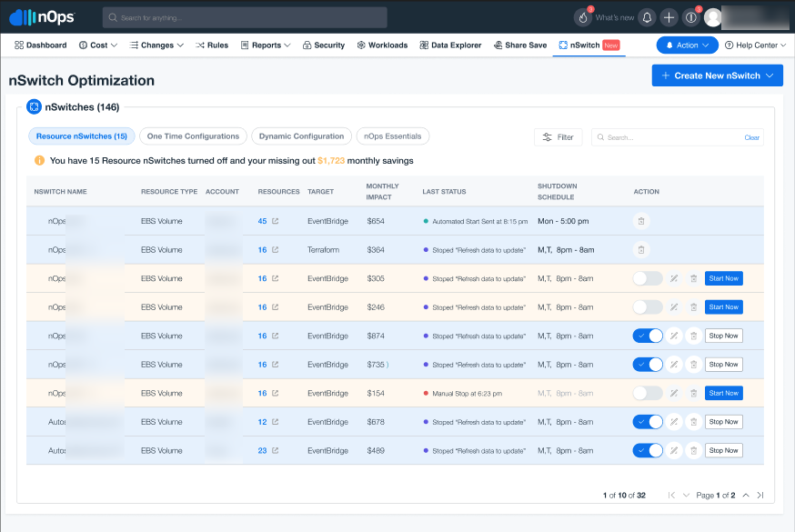This screenshot has height=532, width=795.
Task: Disable the nSwitch with $678 impact
Action: point(648,422)
